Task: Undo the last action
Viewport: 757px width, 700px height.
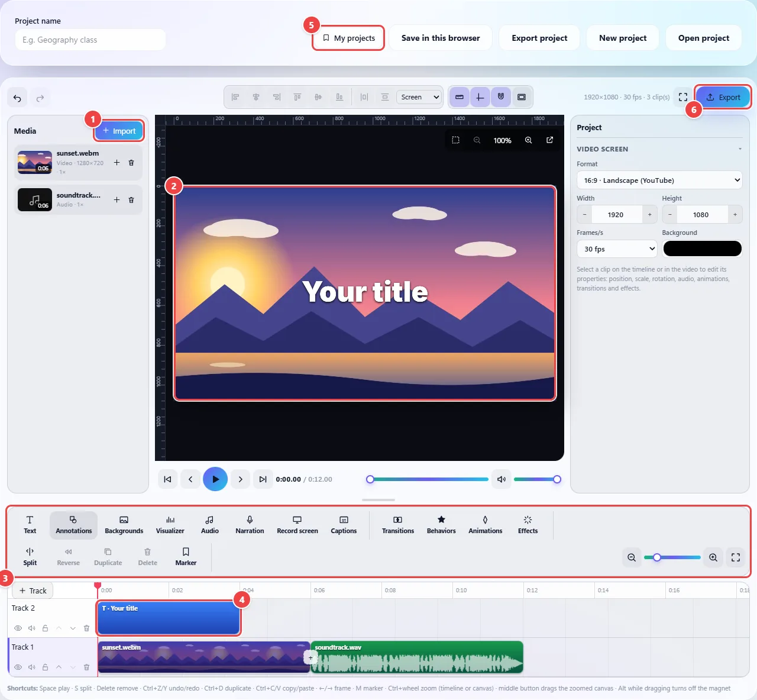Action: click(x=17, y=98)
